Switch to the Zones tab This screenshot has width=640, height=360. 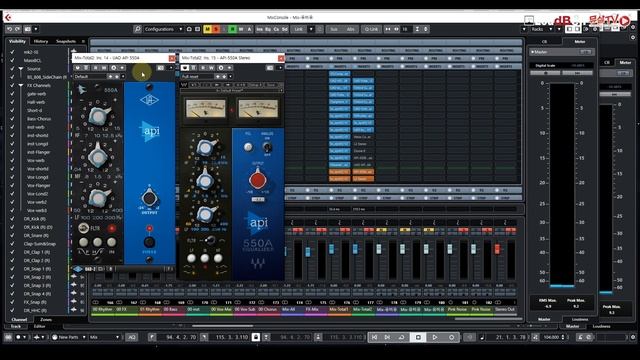pos(46,320)
